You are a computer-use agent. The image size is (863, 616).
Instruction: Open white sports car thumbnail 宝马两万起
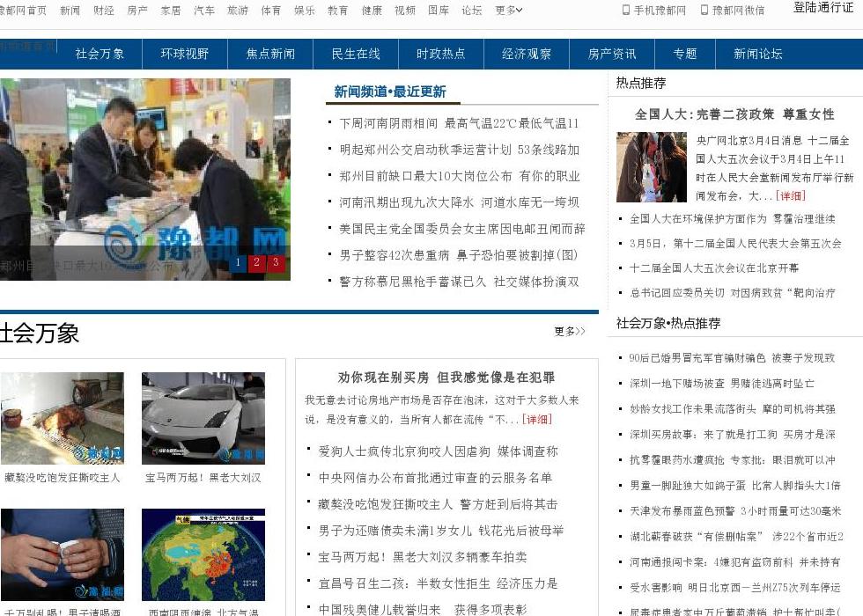pos(203,418)
